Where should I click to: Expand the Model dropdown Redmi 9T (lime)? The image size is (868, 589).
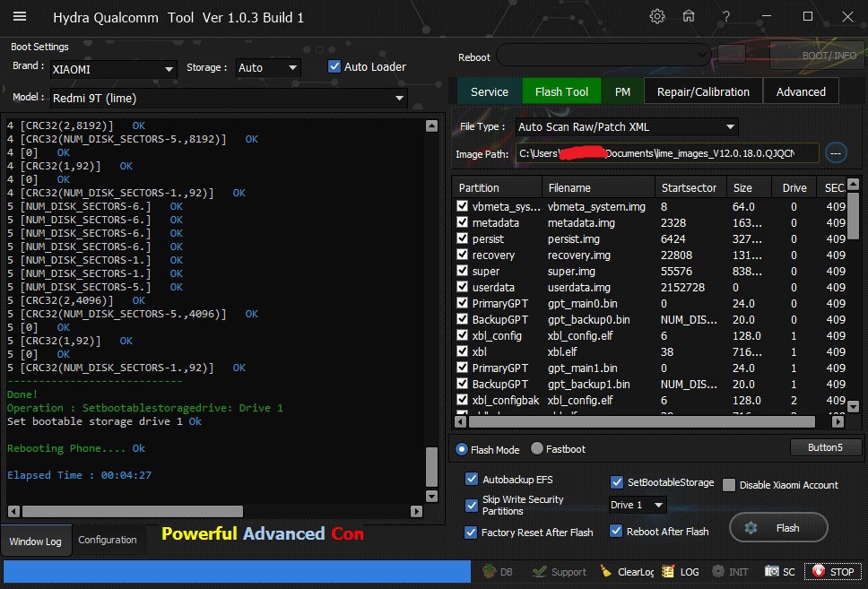[229, 98]
